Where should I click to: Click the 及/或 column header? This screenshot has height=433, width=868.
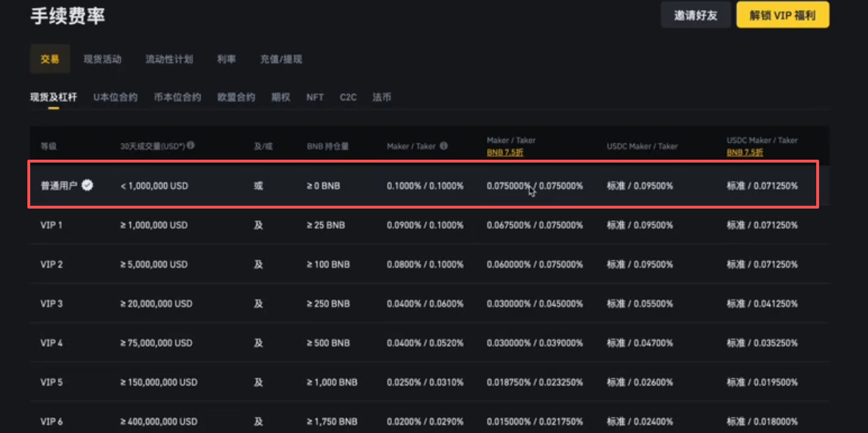(x=264, y=146)
